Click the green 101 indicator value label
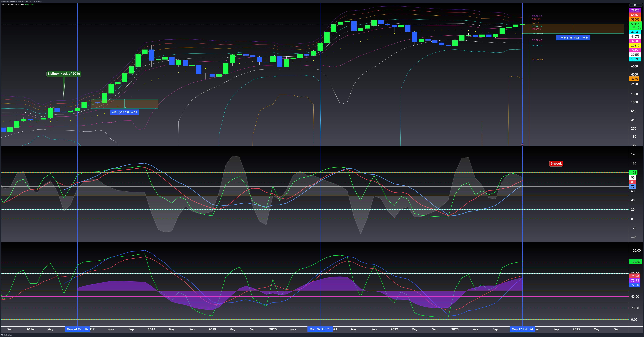The image size is (644, 337). click(x=633, y=172)
